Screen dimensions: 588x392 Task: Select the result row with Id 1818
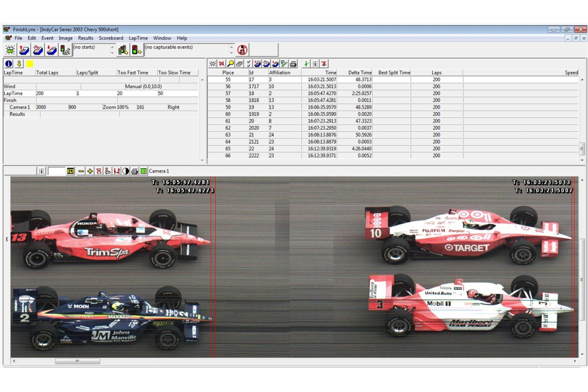393,100
